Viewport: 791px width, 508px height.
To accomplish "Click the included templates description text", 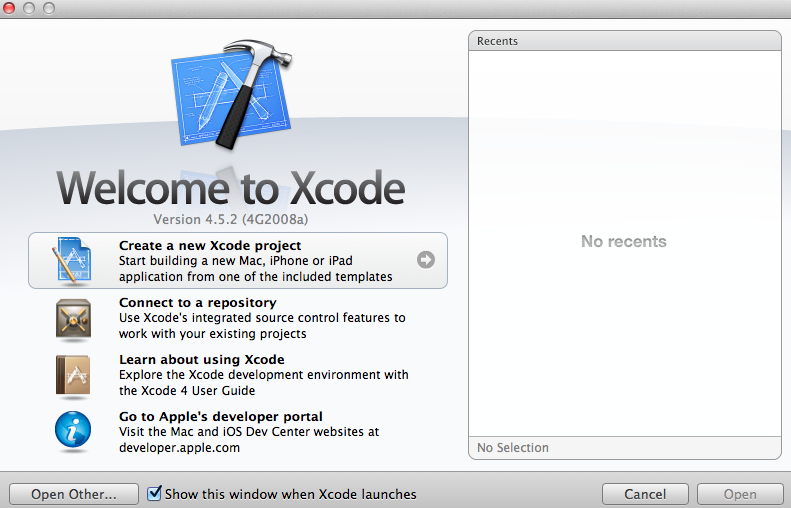I will [256, 268].
